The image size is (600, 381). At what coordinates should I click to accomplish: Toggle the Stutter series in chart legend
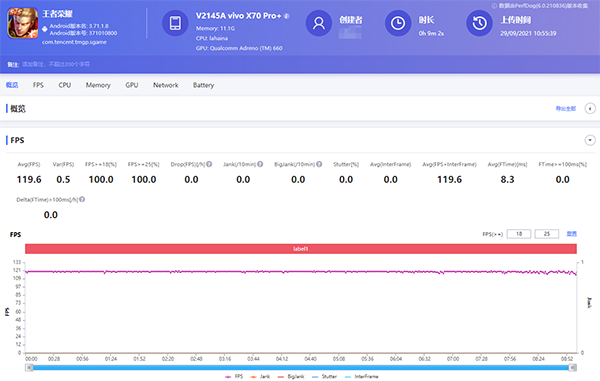[x=324, y=376]
